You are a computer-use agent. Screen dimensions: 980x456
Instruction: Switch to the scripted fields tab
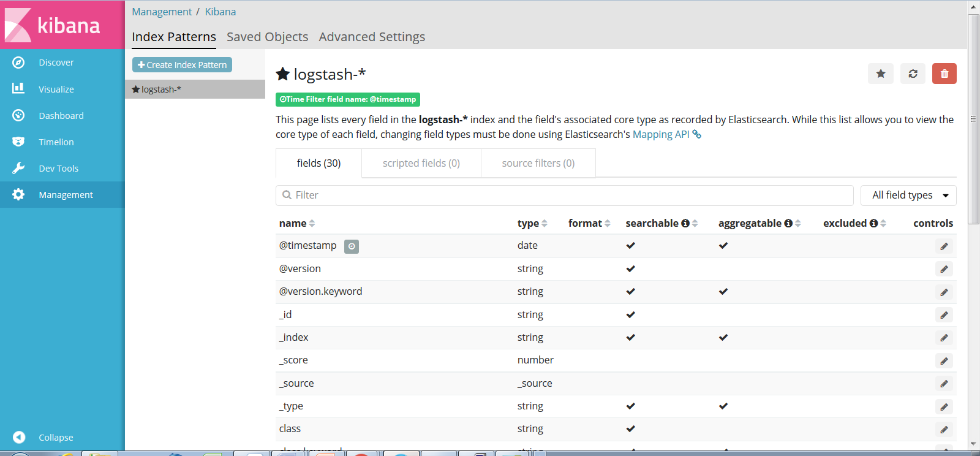coord(421,164)
